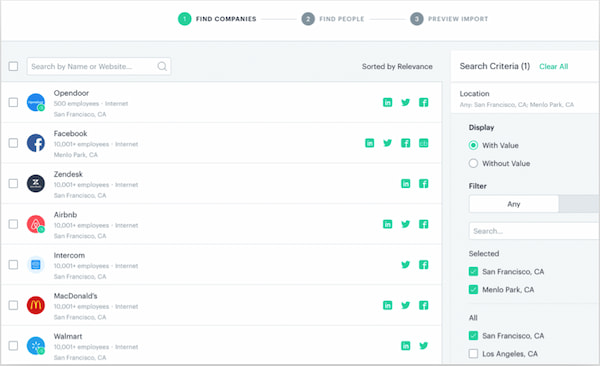Open MacDonald's Twitter icon
This screenshot has height=366, width=600.
pos(405,305)
